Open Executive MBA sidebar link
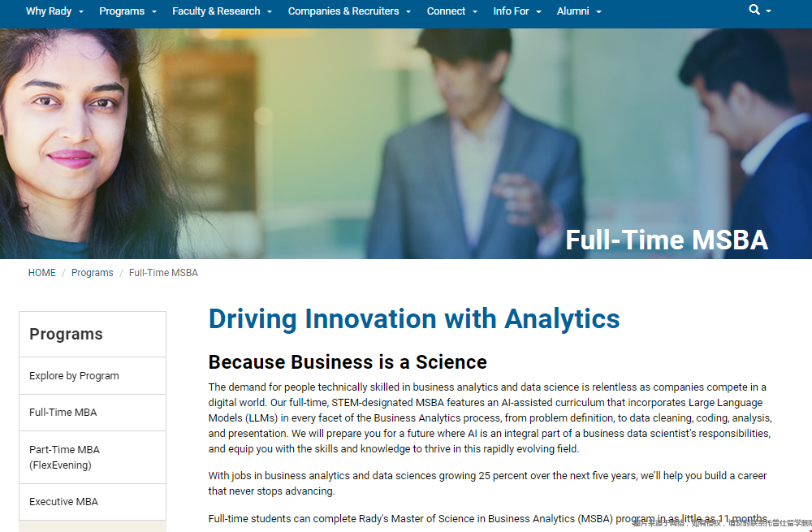The image size is (812, 532). click(63, 502)
